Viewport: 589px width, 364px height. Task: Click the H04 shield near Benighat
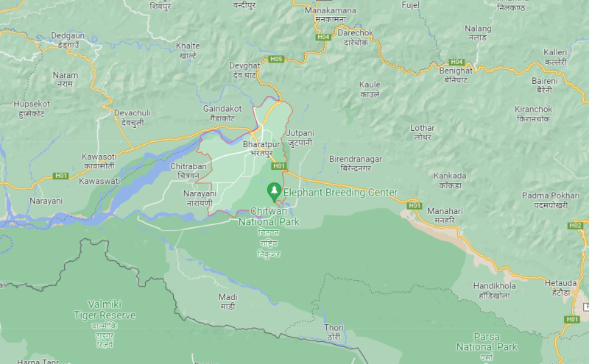[456, 62]
